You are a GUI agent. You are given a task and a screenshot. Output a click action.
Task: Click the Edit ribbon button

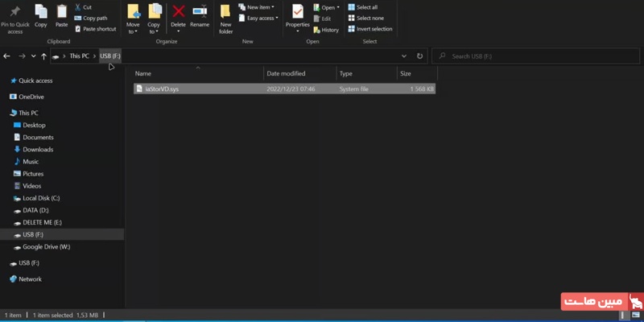click(x=322, y=19)
